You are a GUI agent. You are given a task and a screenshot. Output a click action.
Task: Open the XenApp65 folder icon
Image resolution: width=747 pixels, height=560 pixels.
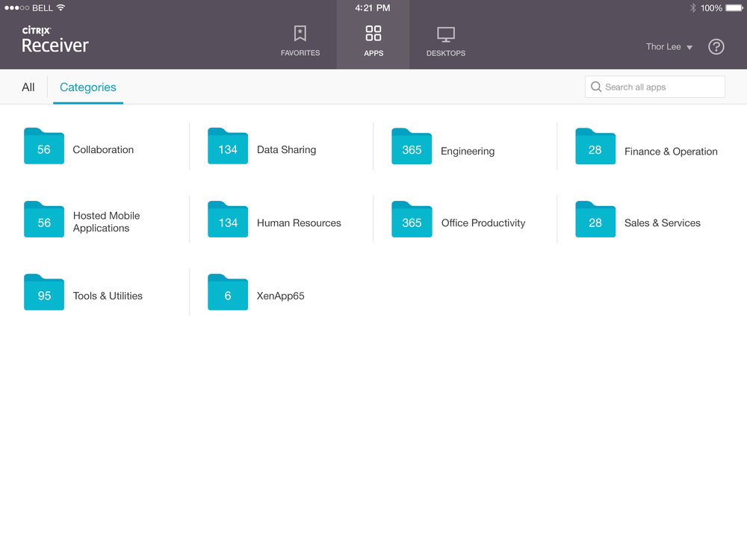(228, 292)
